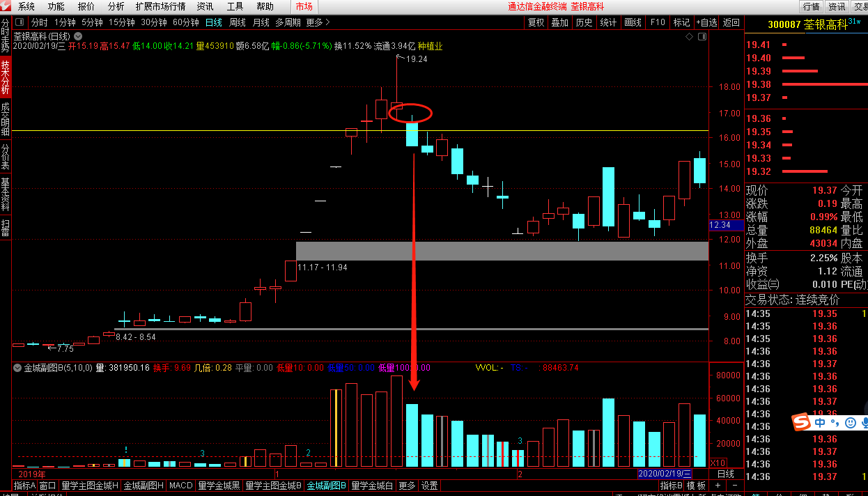Click the circled arrow beside 荃银高科(日线) title
Screen dimensions: 868x496
click(x=77, y=36)
